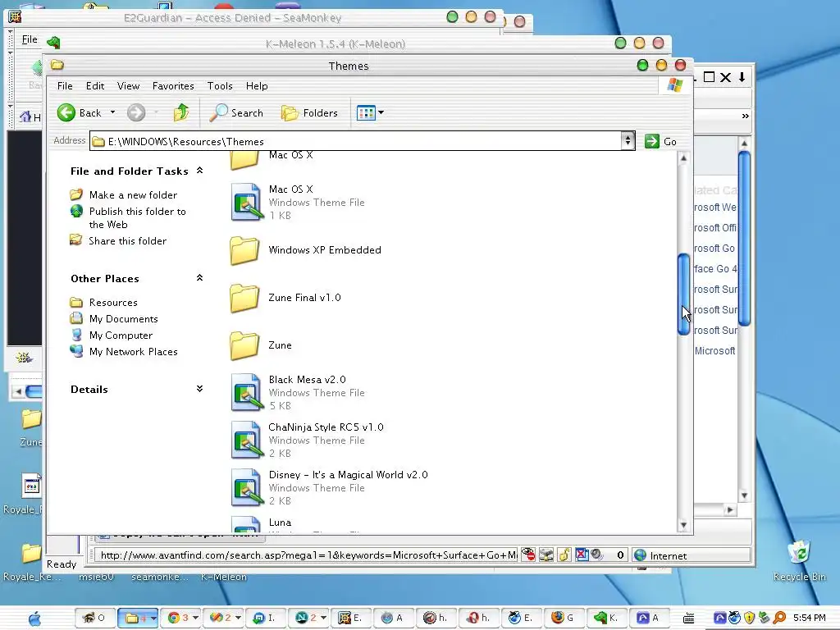Image resolution: width=840 pixels, height=630 pixels.
Task: Go to My Computer in Other Places
Action: coord(121,336)
